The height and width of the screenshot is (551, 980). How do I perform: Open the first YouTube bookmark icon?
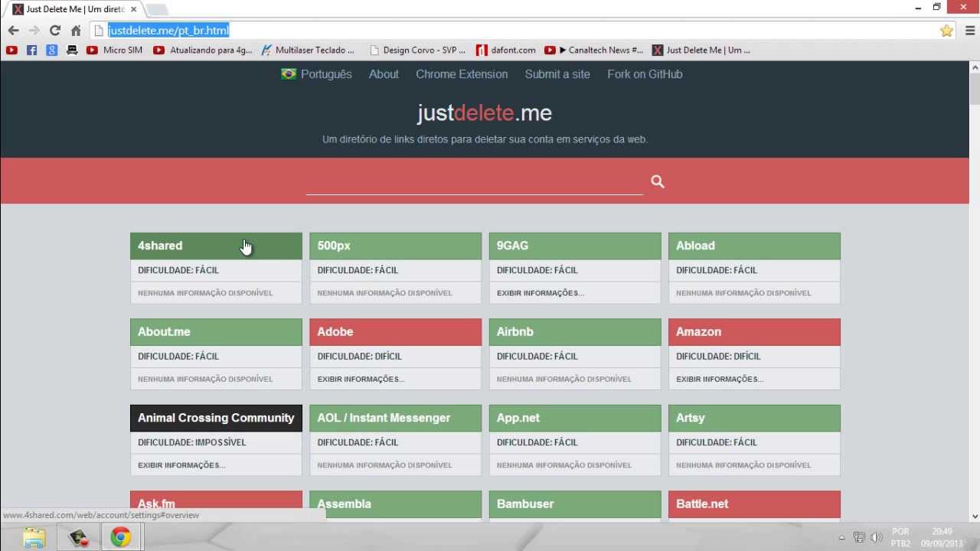point(11,51)
